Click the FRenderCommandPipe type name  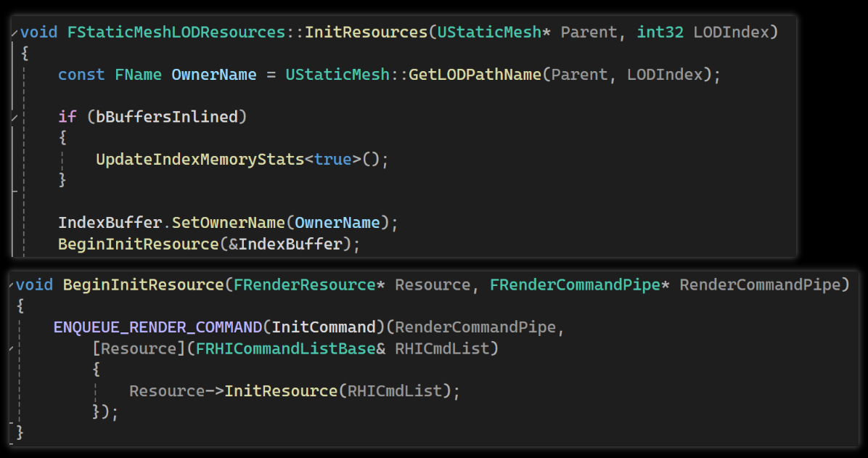575,285
